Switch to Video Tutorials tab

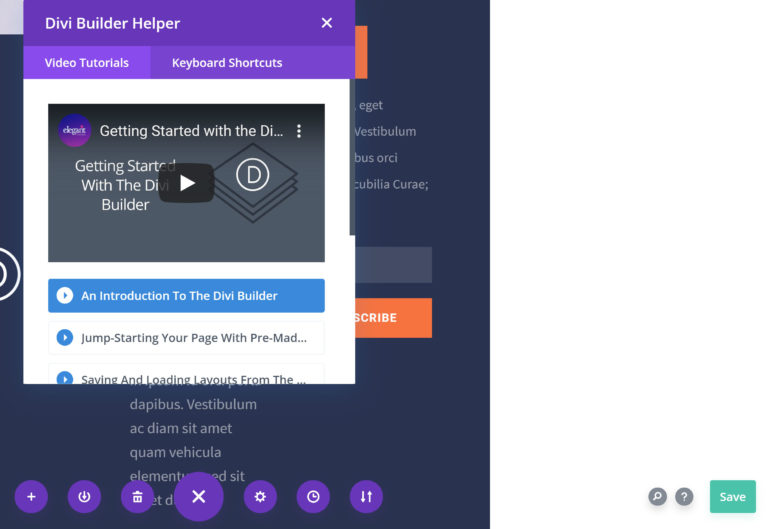(87, 63)
